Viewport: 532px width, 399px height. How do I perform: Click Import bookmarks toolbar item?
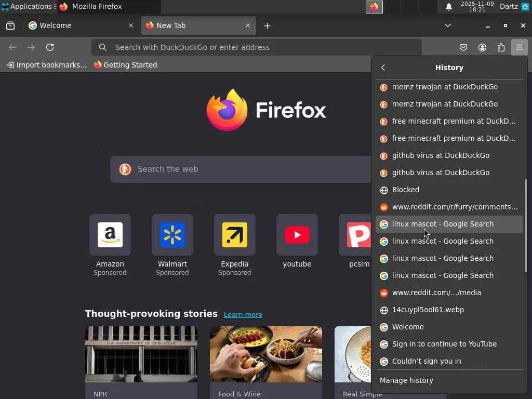point(47,65)
